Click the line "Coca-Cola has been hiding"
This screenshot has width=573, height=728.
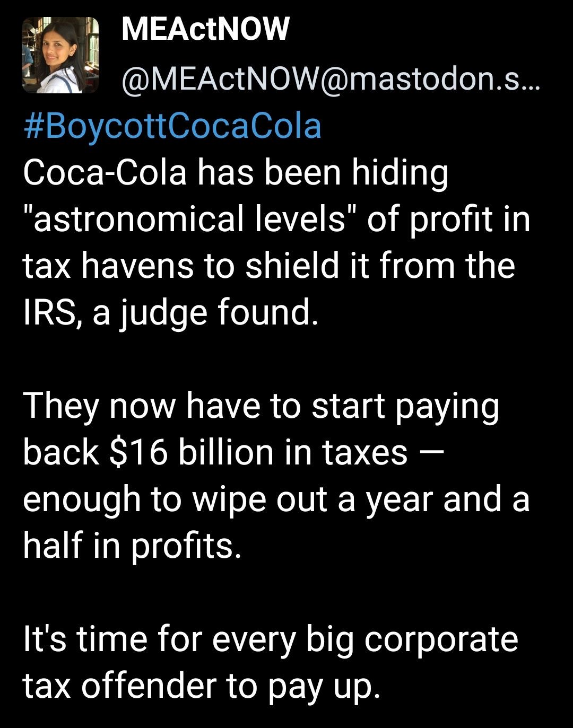coord(236,173)
